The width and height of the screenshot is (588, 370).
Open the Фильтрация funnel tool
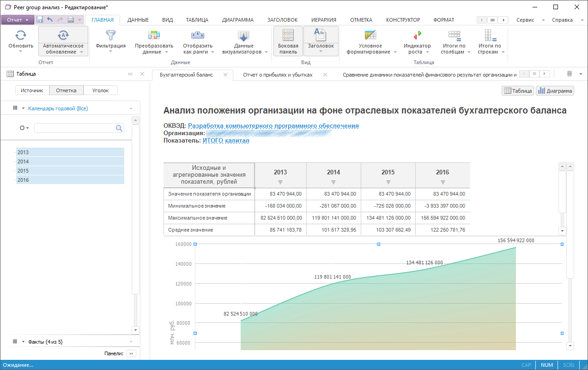tap(110, 35)
